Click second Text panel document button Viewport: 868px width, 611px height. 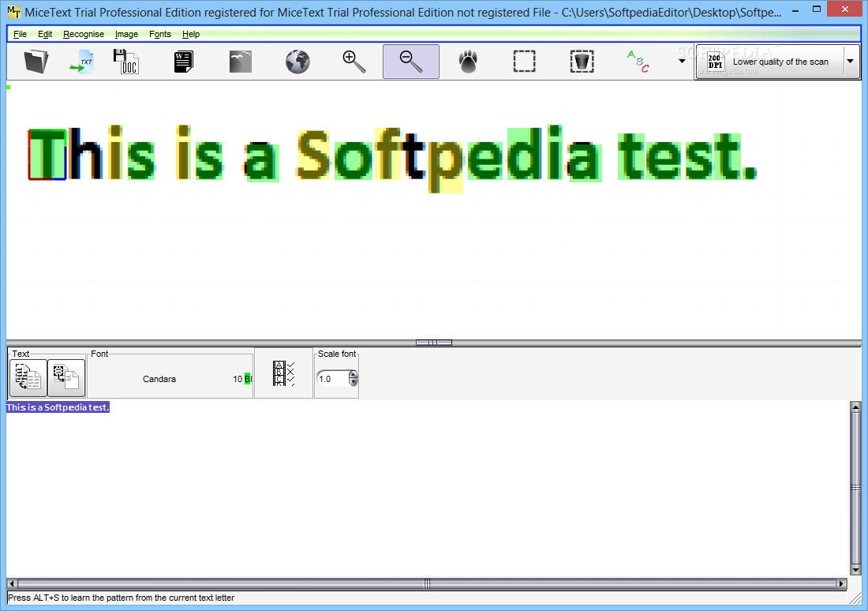(66, 378)
